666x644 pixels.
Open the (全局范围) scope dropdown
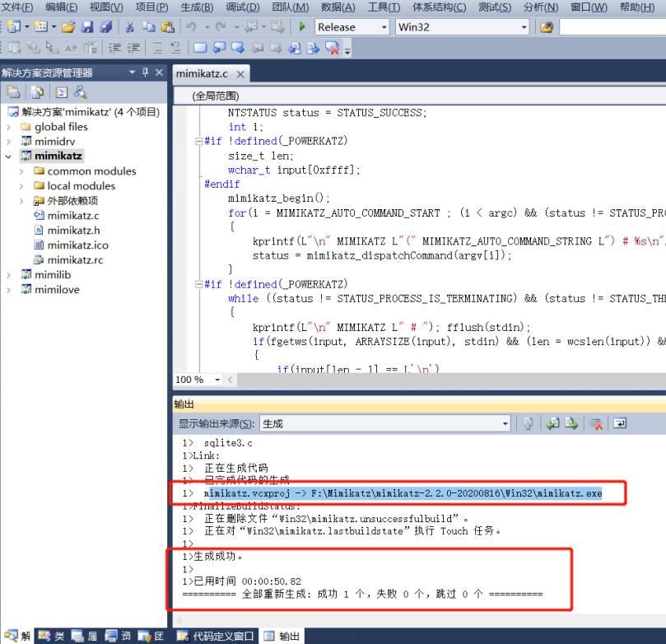pyautogui.click(x=421, y=96)
